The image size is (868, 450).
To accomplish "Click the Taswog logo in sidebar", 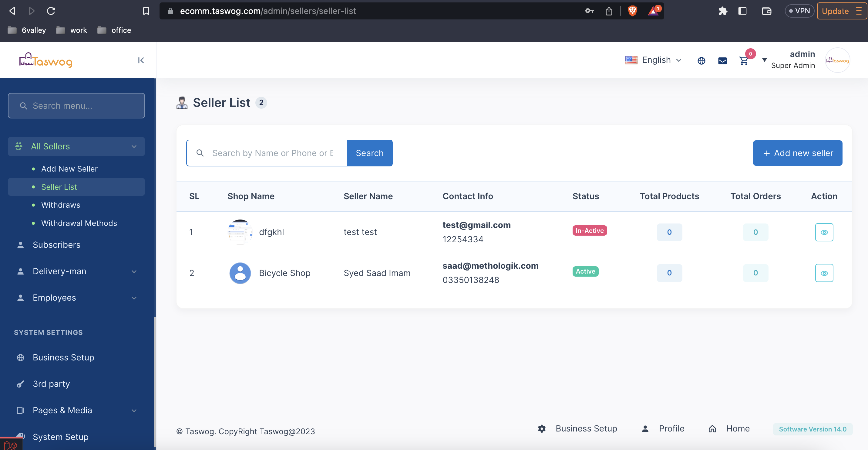I will coord(46,60).
